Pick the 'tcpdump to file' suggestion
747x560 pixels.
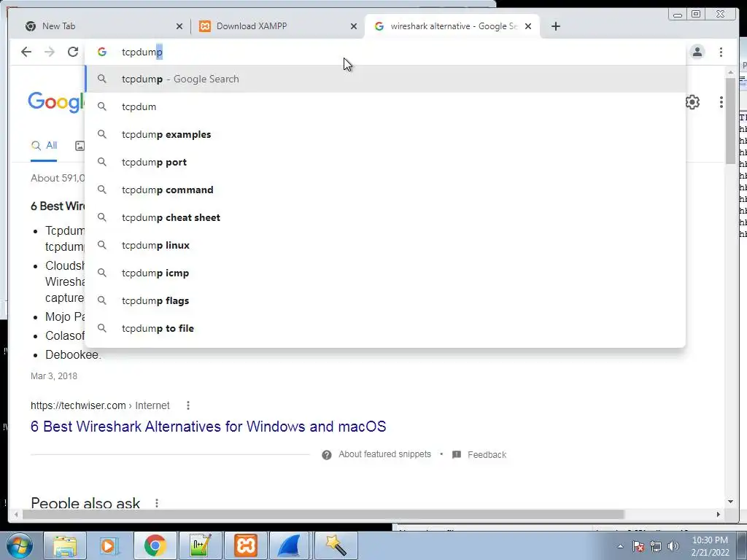386,328
